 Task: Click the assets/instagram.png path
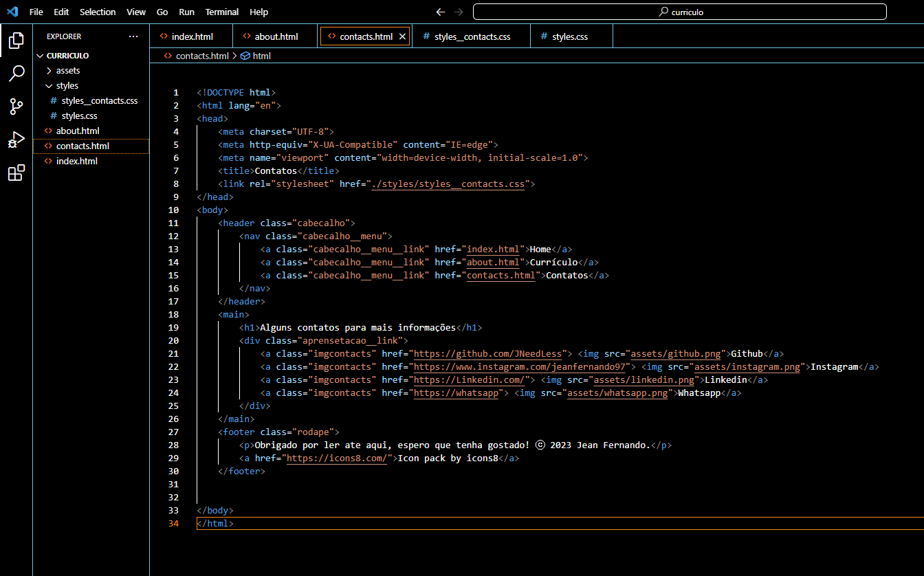747,367
